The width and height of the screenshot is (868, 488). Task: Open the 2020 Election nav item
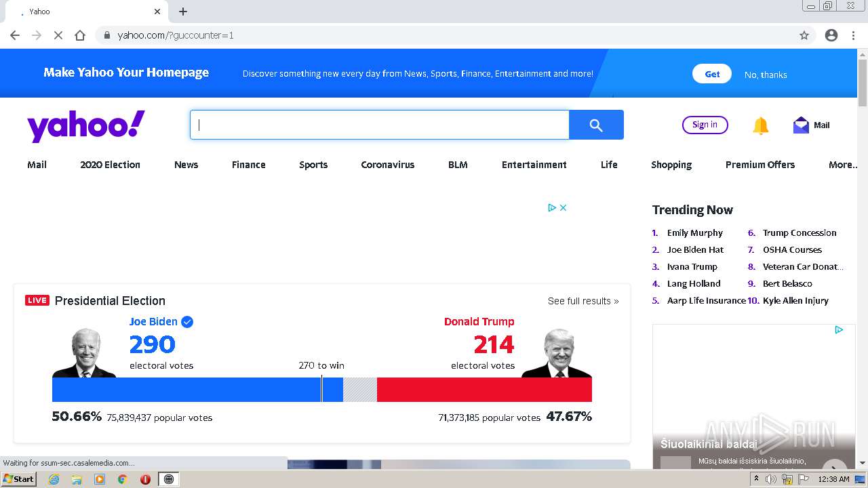(110, 165)
